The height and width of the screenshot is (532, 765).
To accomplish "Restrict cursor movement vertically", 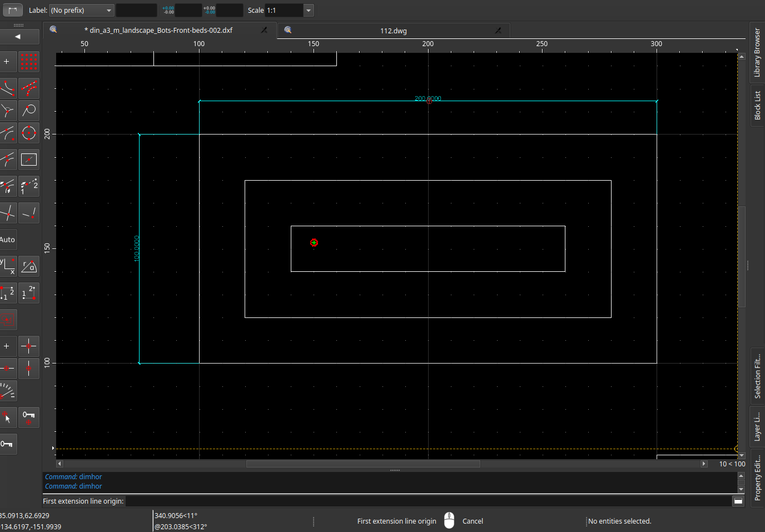I will 29,369.
